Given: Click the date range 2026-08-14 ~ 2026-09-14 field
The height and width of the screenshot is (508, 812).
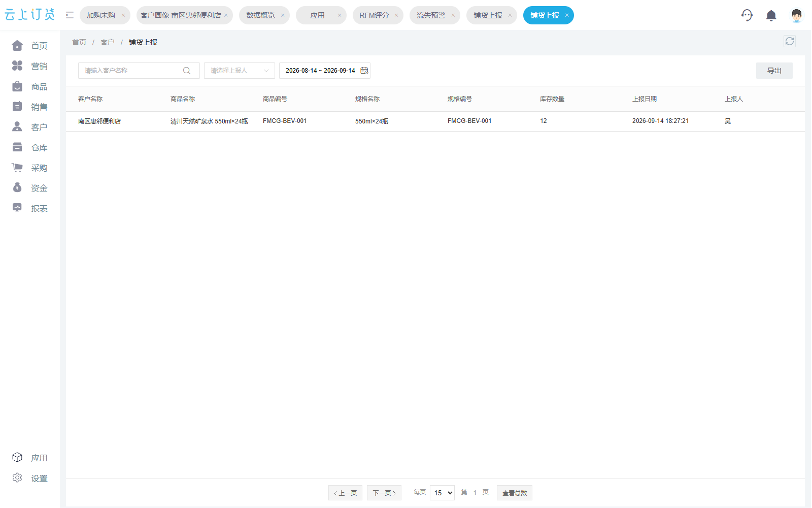Looking at the screenshot, I should pos(325,71).
